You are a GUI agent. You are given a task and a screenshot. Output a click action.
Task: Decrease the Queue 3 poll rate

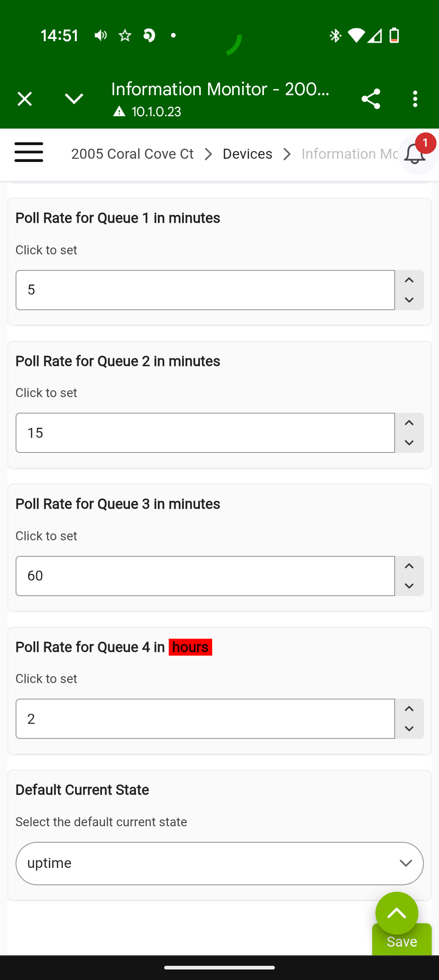(409, 586)
